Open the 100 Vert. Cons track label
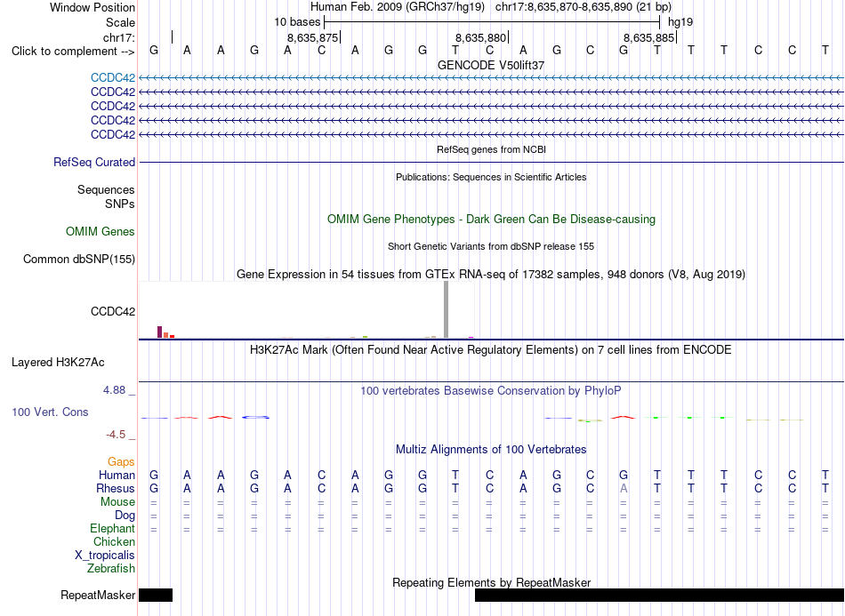Viewport: 845px width, 616px height. pos(50,412)
